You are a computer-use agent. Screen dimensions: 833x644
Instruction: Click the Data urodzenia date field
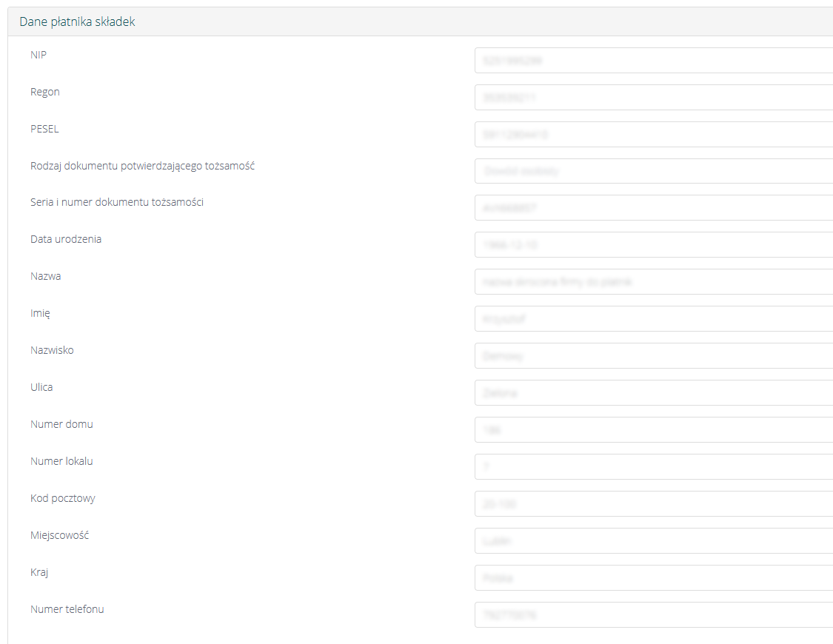(653, 245)
